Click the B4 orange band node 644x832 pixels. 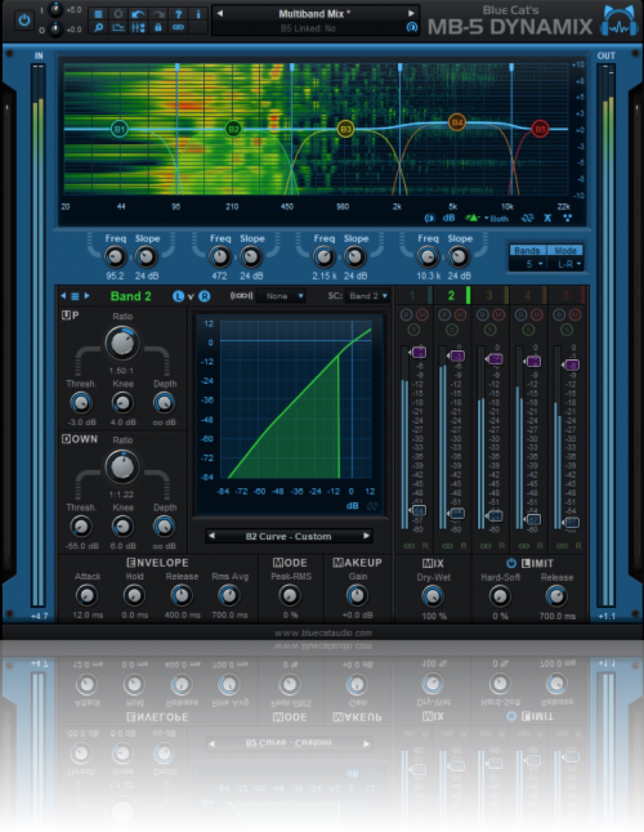click(457, 123)
